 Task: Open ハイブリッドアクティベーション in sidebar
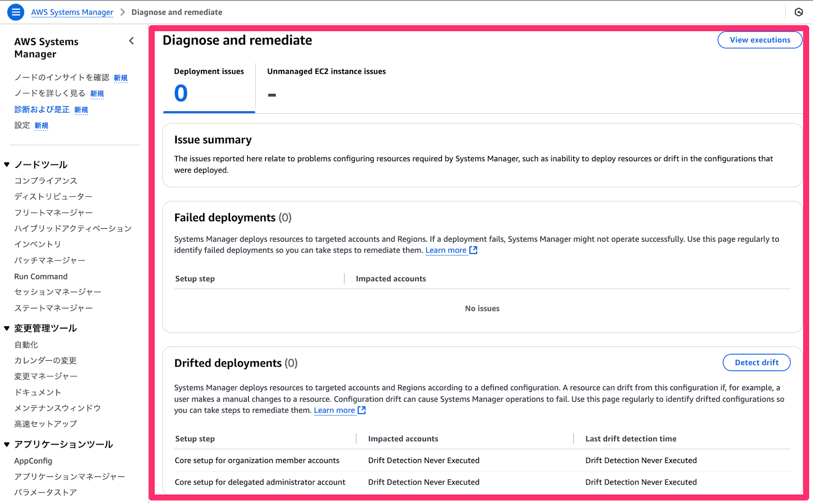(73, 228)
